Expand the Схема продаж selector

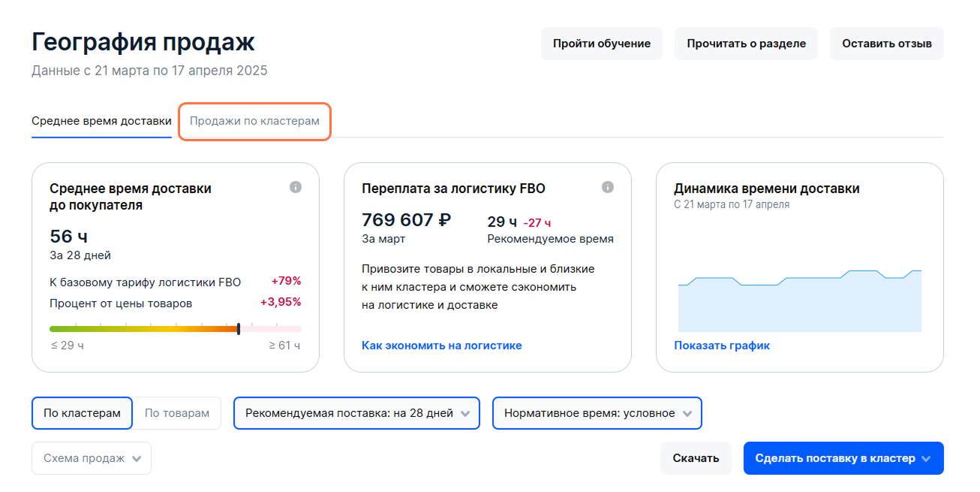(x=91, y=458)
